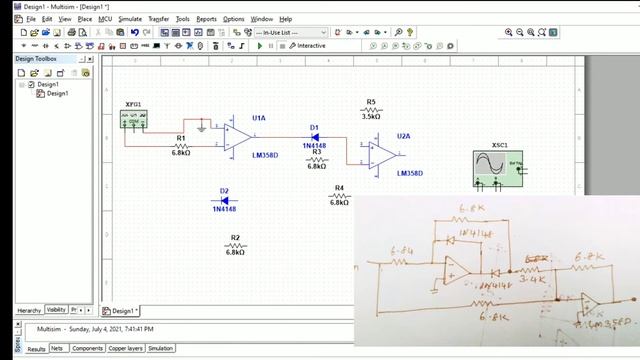The width and height of the screenshot is (640, 360).
Task: Click the Stop simulation button
Action: 282,46
